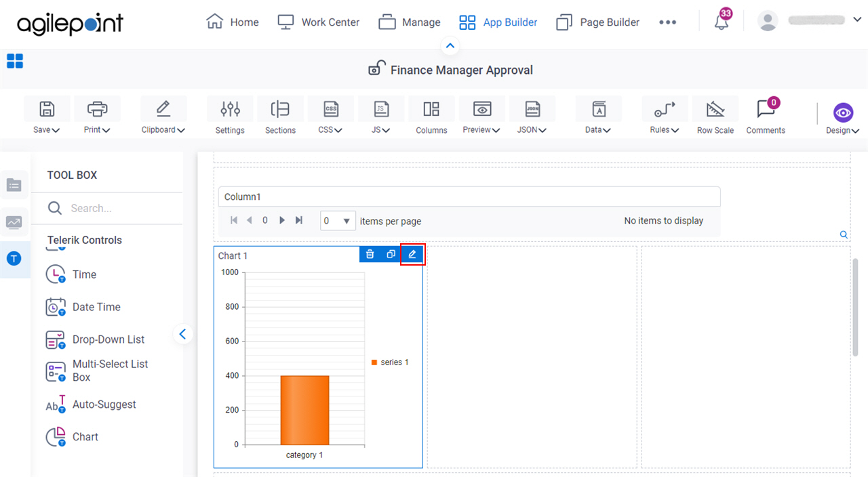Open the chart controls sidebar tab
Screen dimensions: 868x477
tap(14, 222)
